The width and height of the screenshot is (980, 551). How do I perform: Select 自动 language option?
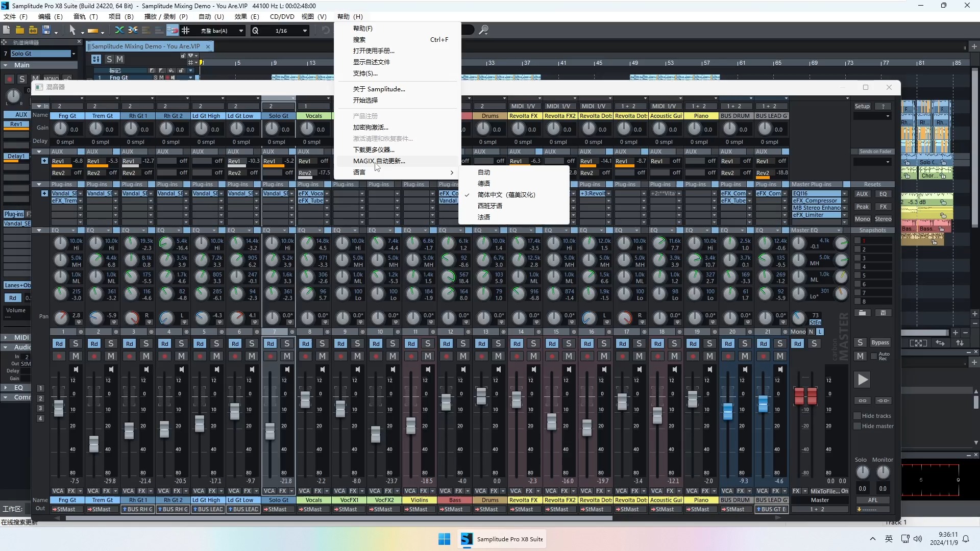[x=514, y=172]
